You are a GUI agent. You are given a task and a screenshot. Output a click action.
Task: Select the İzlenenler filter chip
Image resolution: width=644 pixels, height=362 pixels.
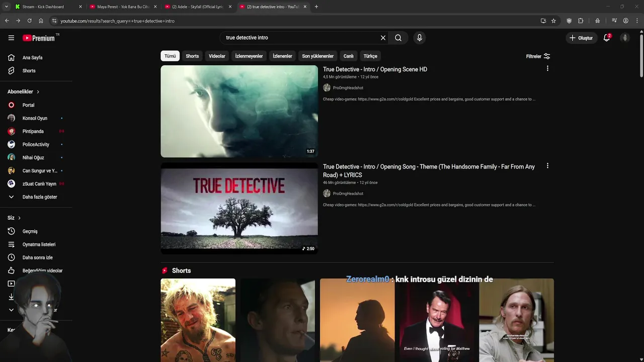coord(282,56)
